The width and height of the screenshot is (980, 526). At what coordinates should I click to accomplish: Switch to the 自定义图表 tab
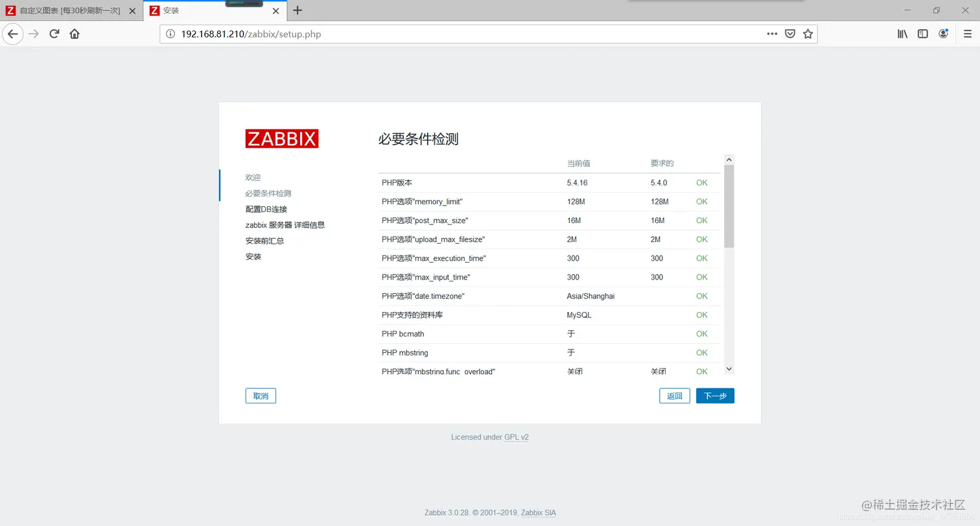click(71, 10)
